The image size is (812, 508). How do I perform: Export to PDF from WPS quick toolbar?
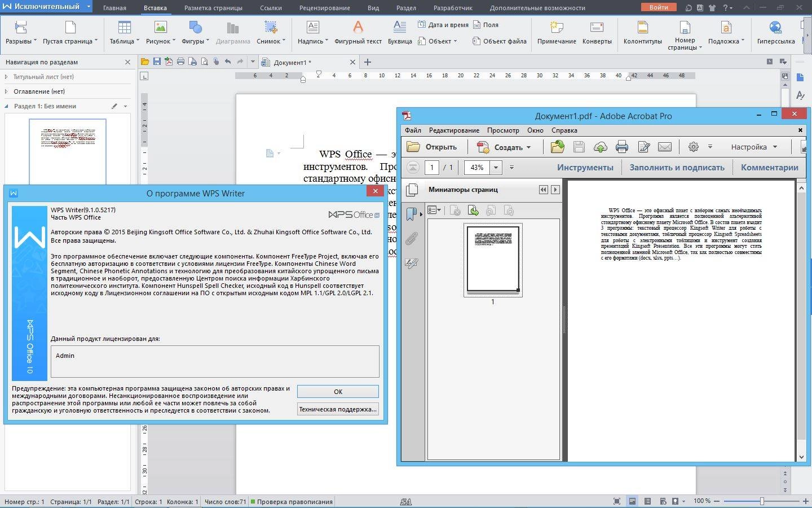[169, 62]
